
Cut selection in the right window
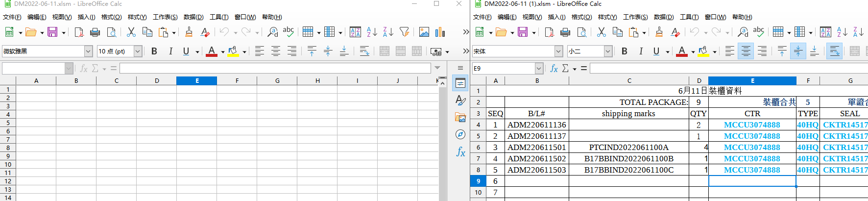coord(601,32)
